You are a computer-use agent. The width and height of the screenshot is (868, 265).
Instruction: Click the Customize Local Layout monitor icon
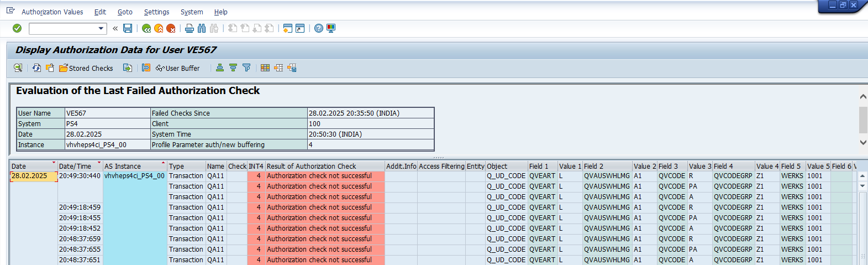331,28
